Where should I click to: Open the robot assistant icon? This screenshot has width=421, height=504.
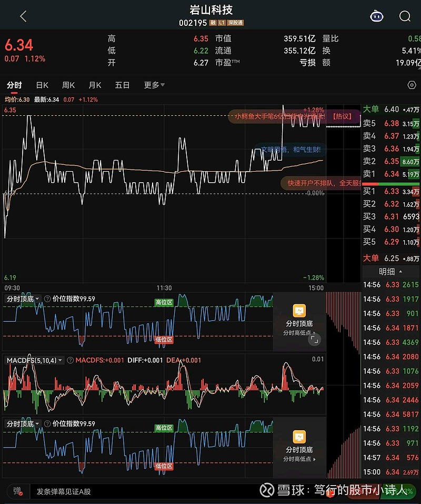tap(376, 16)
